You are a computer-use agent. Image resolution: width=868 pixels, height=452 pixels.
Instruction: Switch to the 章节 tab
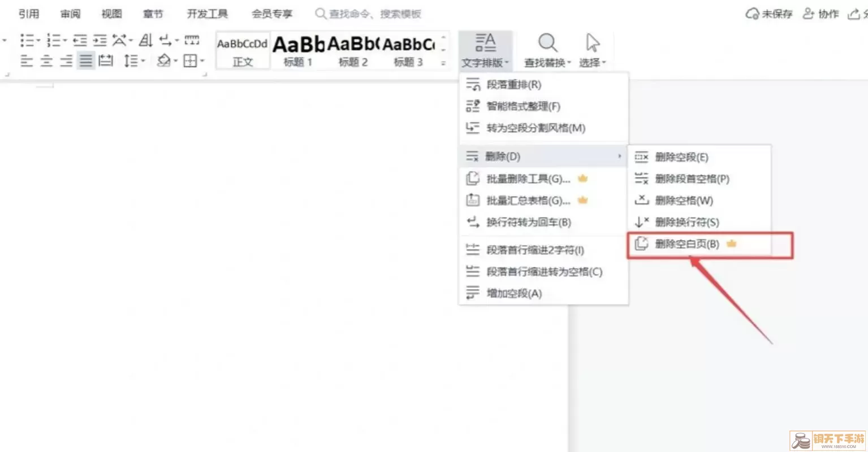tap(153, 14)
